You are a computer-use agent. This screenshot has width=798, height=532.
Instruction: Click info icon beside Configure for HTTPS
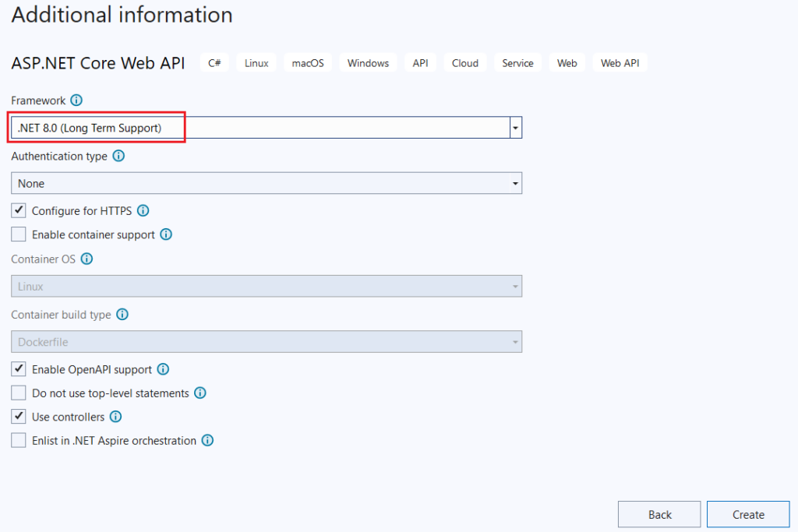(x=143, y=210)
